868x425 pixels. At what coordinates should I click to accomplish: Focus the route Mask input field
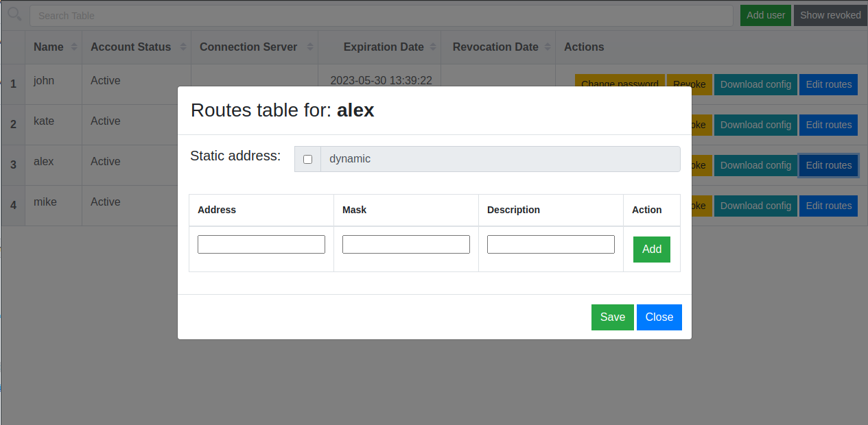406,244
